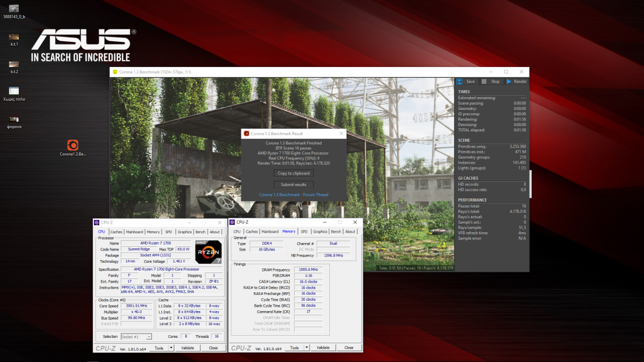This screenshot has height=362, width=644.
Task: Open Bench tab in the left CPU-Z window
Action: [x=200, y=232]
